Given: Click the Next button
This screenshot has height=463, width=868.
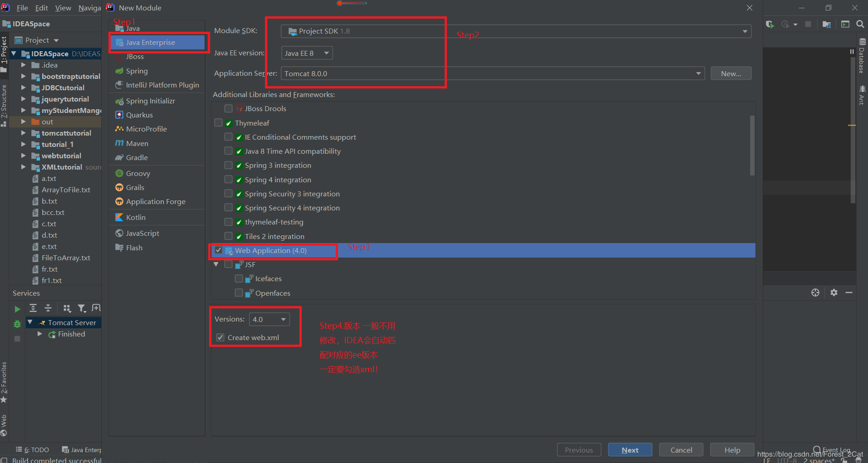Looking at the screenshot, I should [x=630, y=450].
